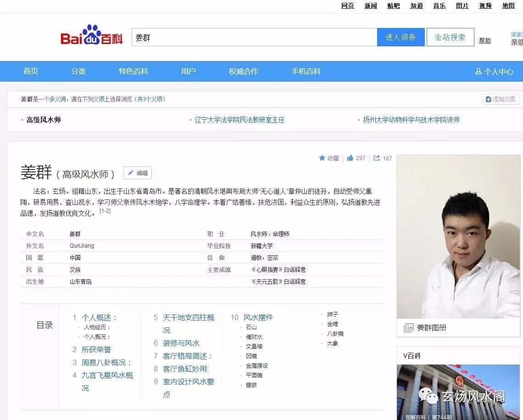The image size is (523, 420).
Task: Click the photo album icon 姜群图册
Action: [x=409, y=328]
